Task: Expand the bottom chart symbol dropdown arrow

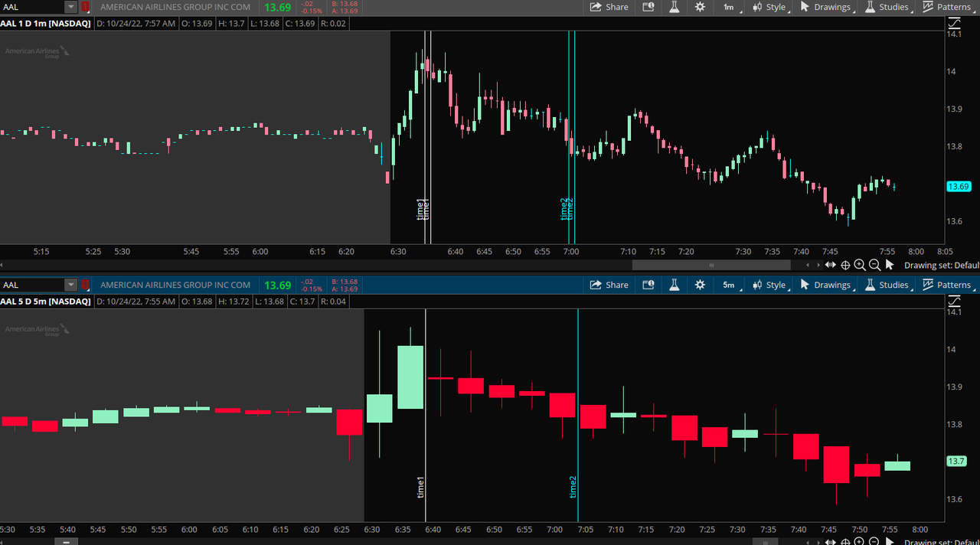Action: click(x=71, y=285)
